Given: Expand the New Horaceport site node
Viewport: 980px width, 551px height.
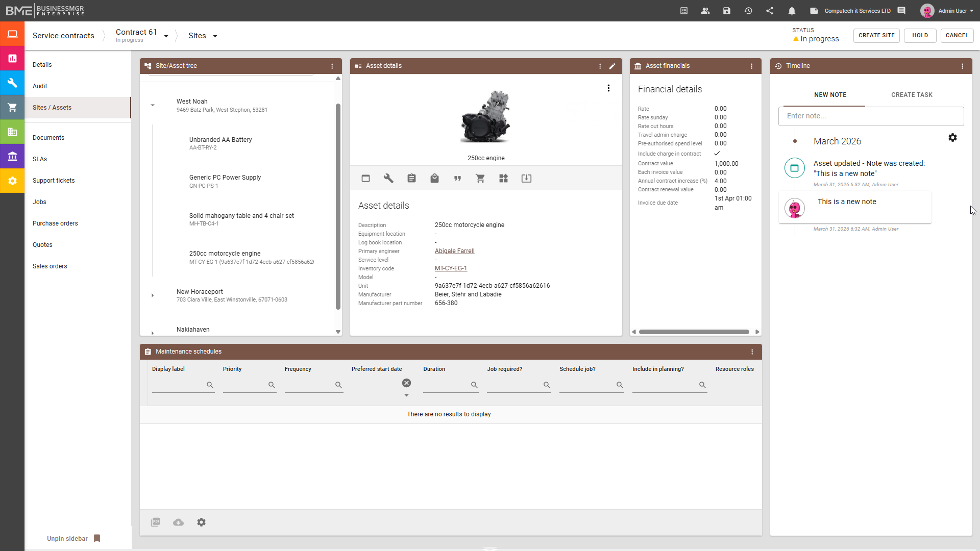Looking at the screenshot, I should (x=153, y=295).
